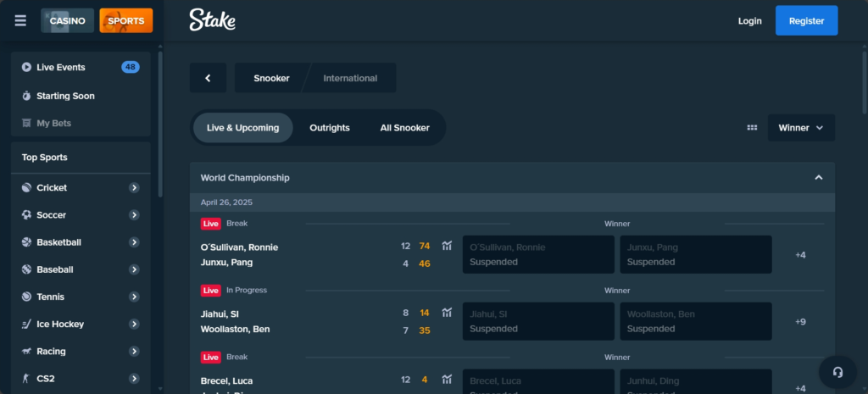
Task: Click the 48 live events badge
Action: click(x=131, y=68)
